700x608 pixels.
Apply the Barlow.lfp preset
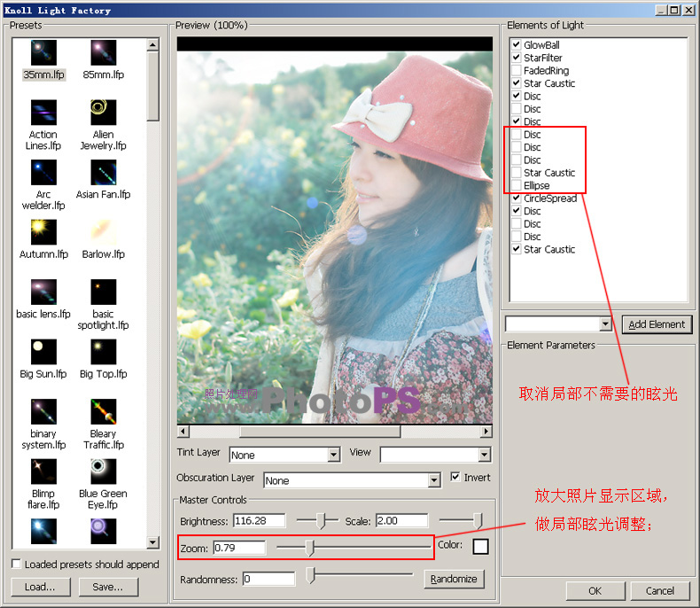pyautogui.click(x=103, y=232)
